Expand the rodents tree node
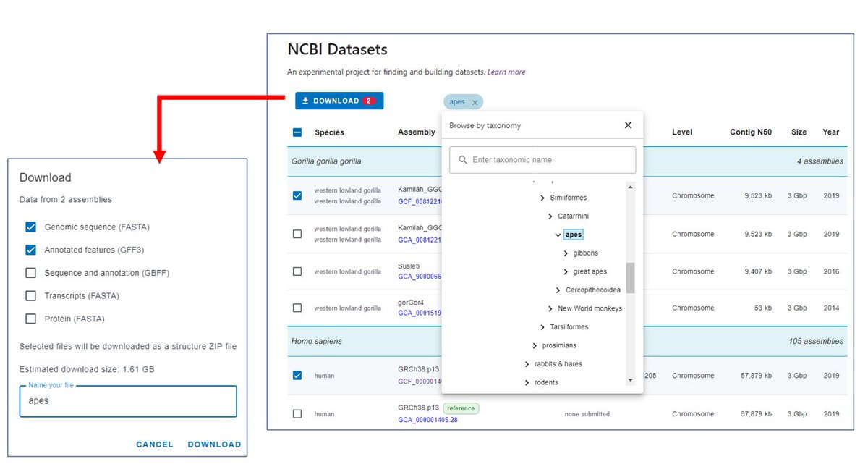868x472 pixels. (527, 382)
